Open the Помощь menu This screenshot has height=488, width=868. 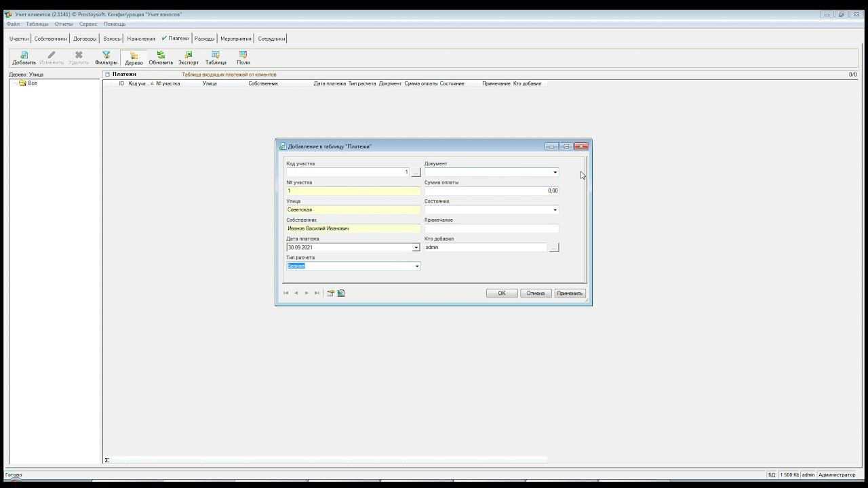point(115,24)
